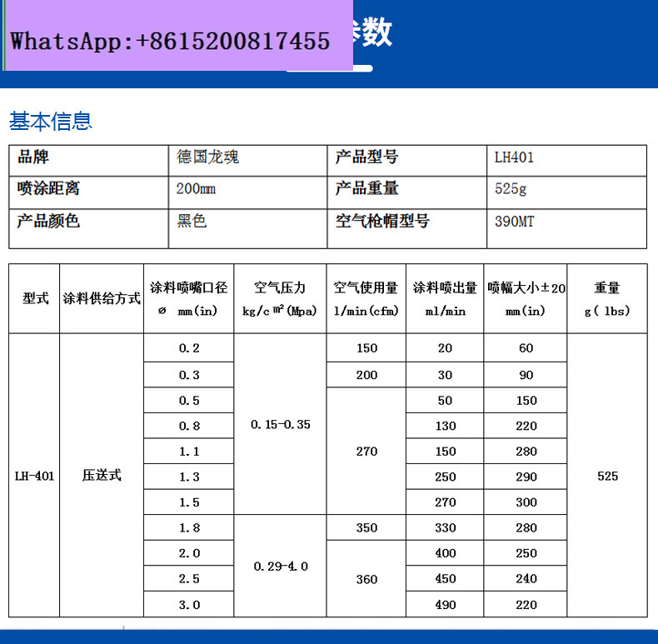Click nozzle diameter cell 1.3
The height and width of the screenshot is (644, 658).
pos(189,477)
